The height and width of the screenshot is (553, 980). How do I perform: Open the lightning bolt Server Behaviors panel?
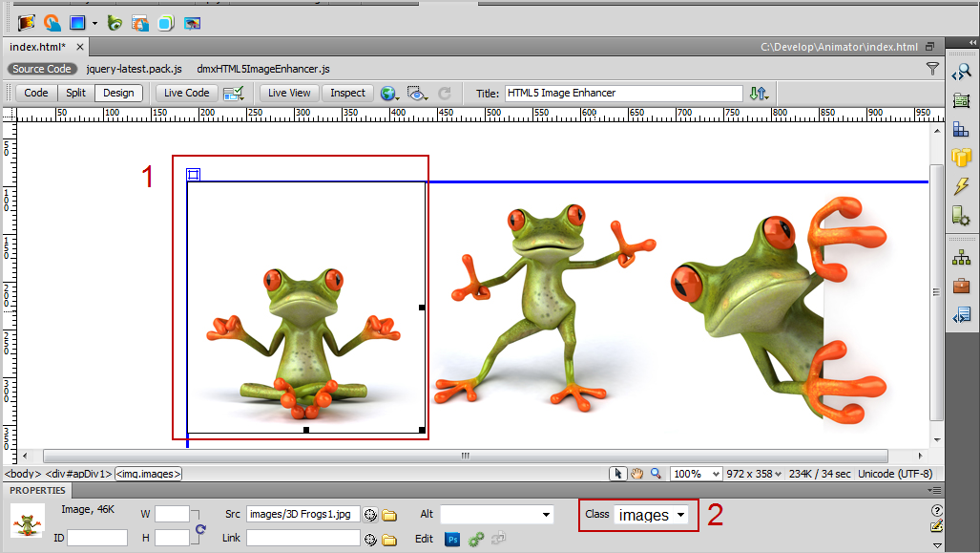pos(961,186)
